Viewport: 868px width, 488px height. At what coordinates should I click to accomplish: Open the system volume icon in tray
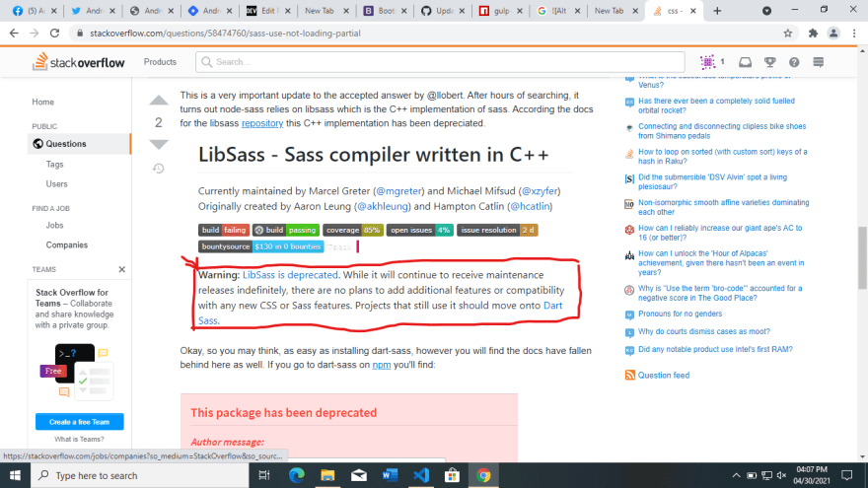(781, 475)
